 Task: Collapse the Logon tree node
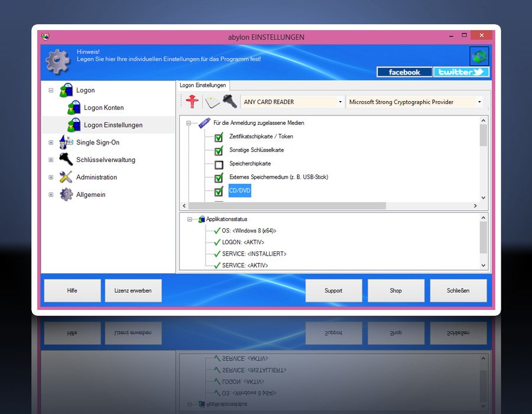point(51,90)
